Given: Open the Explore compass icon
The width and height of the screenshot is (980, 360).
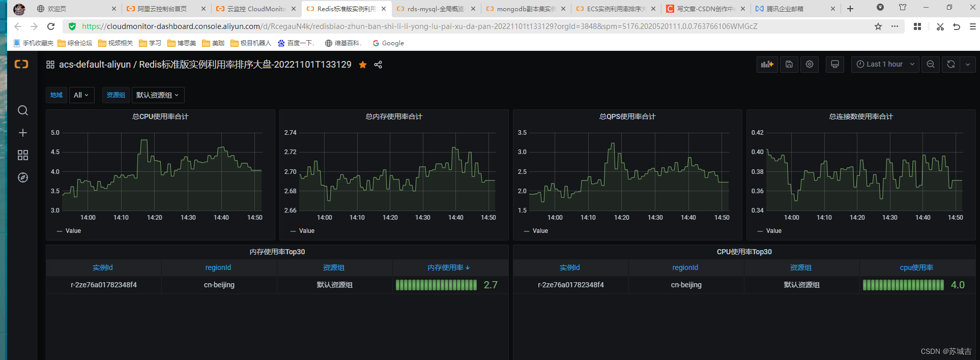Looking at the screenshot, I should click(x=23, y=177).
